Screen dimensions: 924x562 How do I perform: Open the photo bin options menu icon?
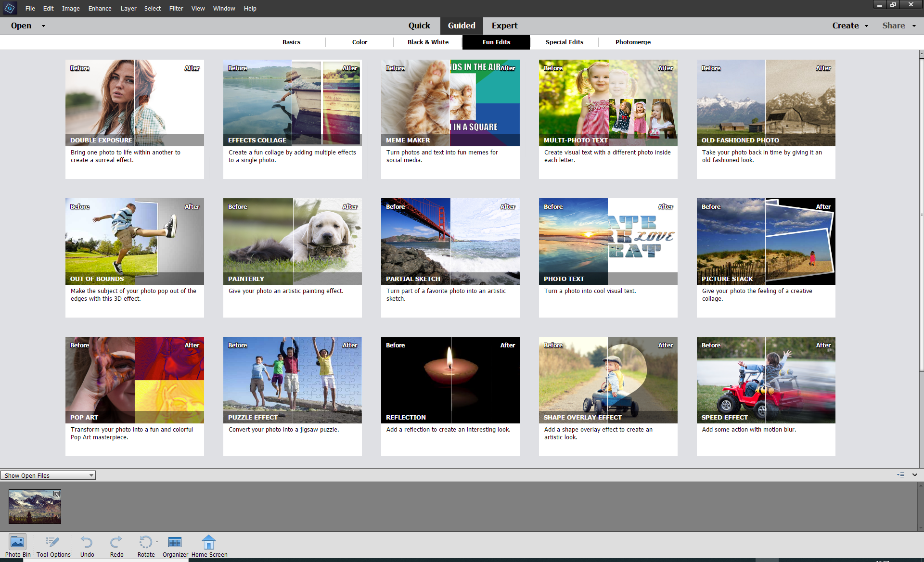coord(900,475)
